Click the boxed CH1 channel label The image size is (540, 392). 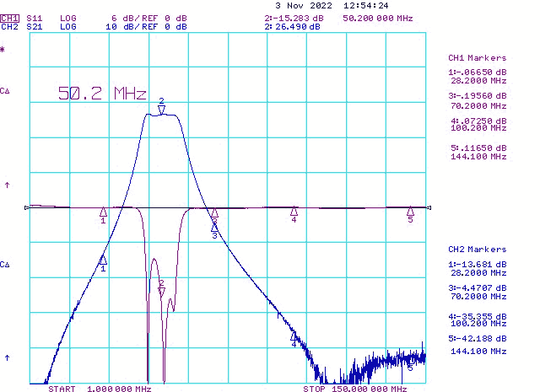click(x=9, y=18)
